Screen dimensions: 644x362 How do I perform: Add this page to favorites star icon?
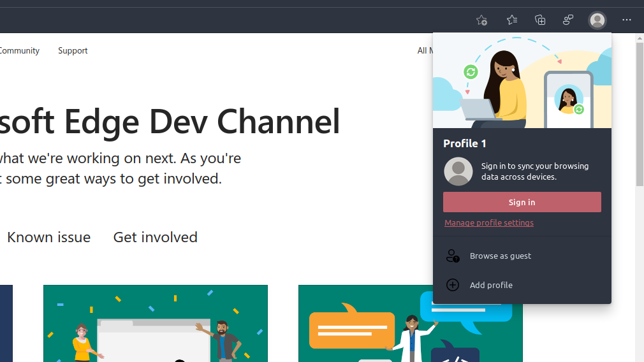482,20
